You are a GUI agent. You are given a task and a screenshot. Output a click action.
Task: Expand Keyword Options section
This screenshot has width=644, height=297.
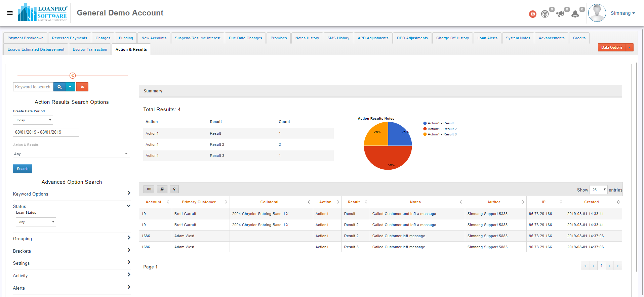(72, 194)
